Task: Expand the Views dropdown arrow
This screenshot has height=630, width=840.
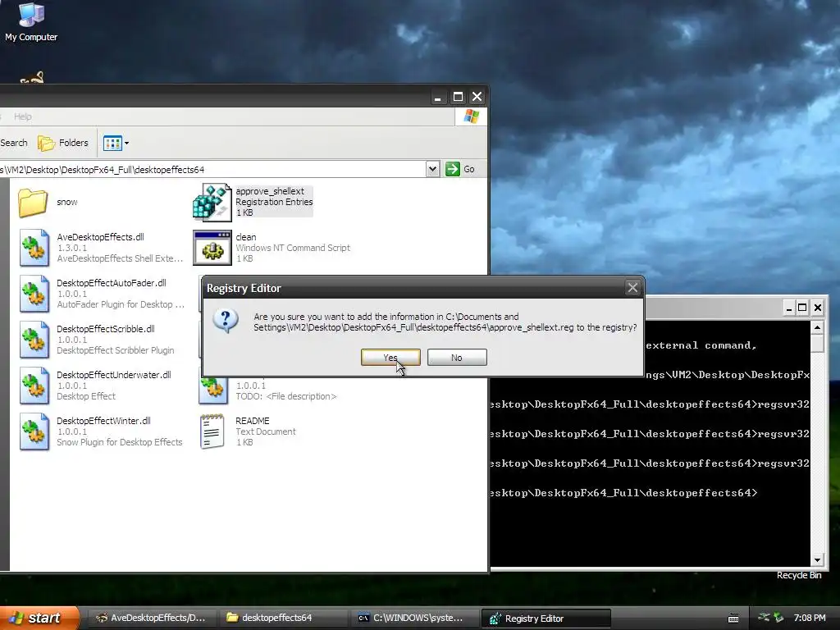Action: click(x=127, y=143)
